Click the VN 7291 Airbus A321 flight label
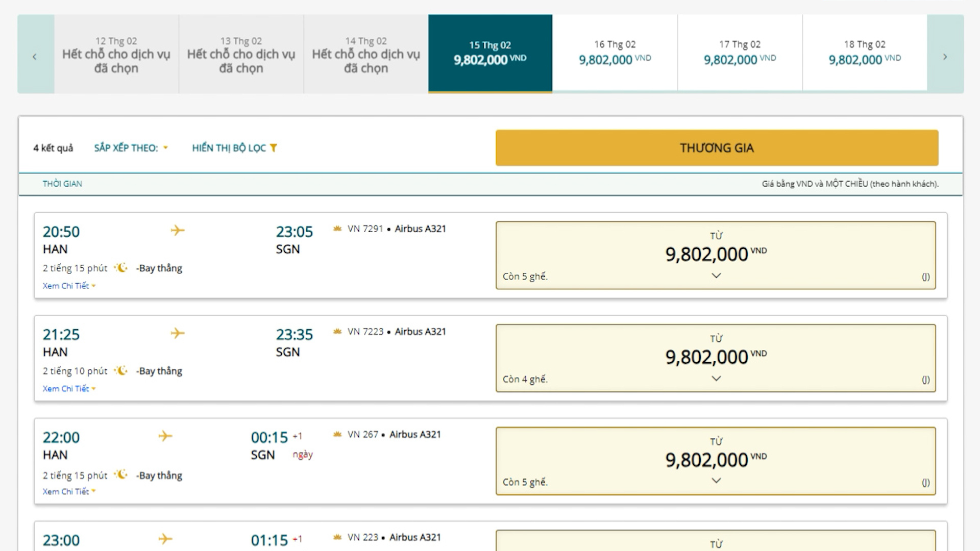 [397, 229]
